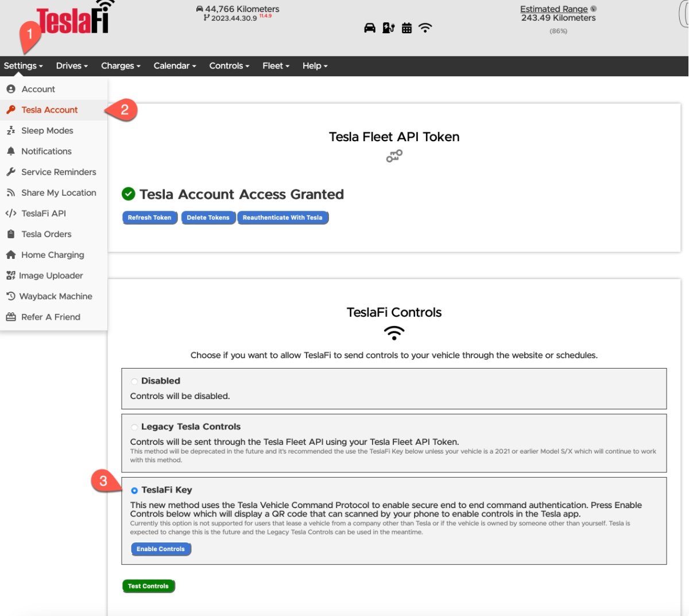Click the charging station icon in header

coord(389,28)
